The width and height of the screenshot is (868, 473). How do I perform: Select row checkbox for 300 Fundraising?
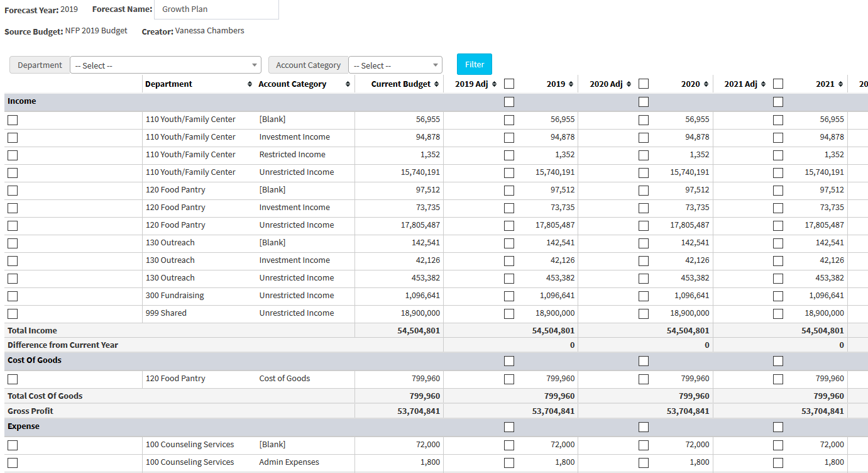(13, 296)
